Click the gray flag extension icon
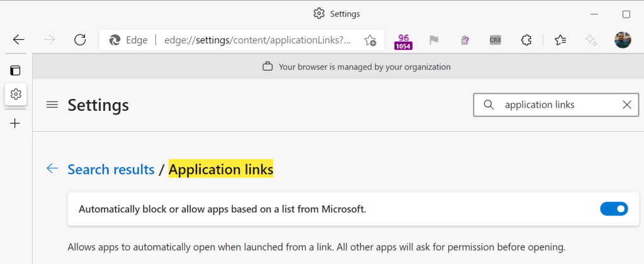 (434, 40)
